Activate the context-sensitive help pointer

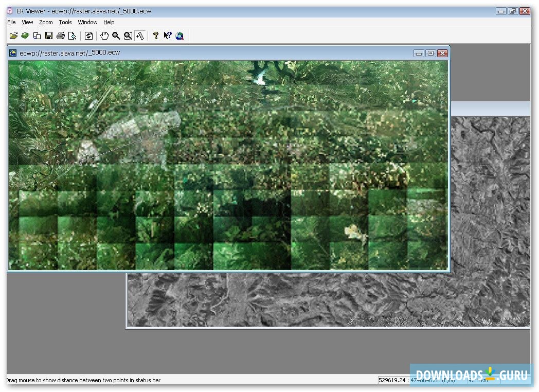(168, 35)
